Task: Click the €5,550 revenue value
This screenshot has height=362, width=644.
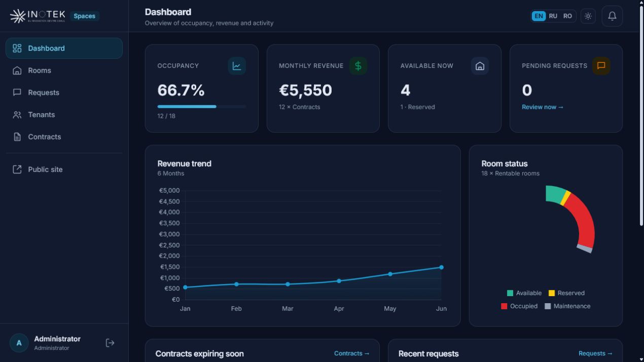Action: point(305,90)
